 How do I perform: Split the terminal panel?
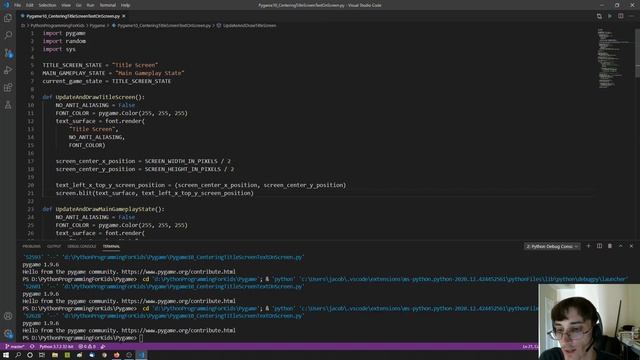click(x=599, y=246)
